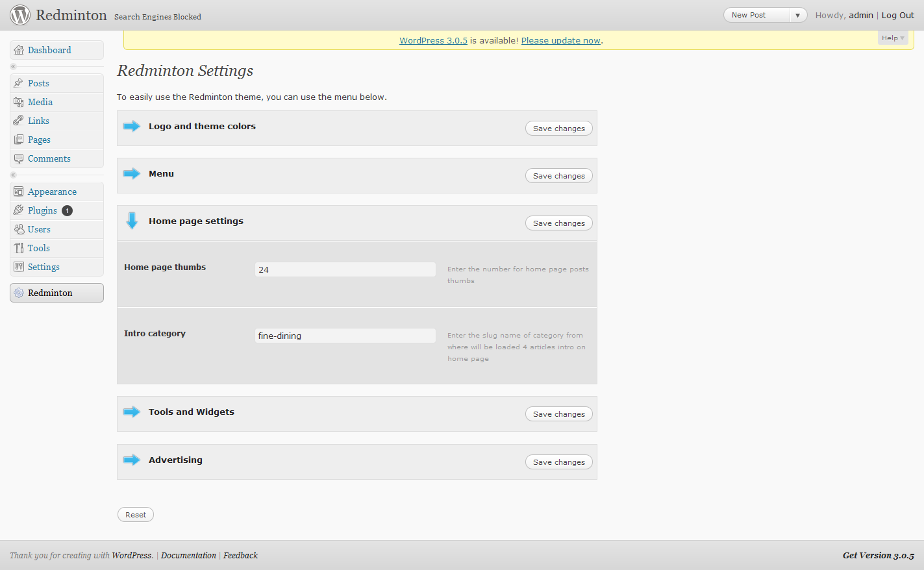Click the Please update now link
Image resolution: width=924 pixels, height=570 pixels.
click(x=560, y=40)
